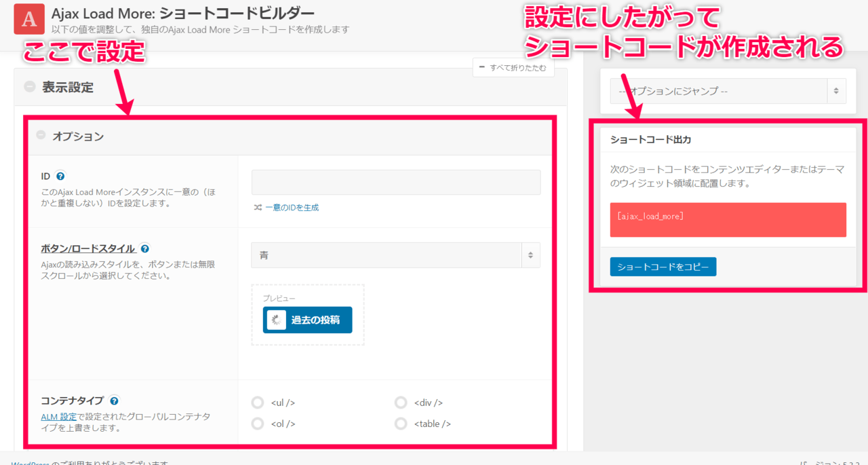Click the [ajax_load_more] shortcode output box
This screenshot has height=465, width=868.
728,220
